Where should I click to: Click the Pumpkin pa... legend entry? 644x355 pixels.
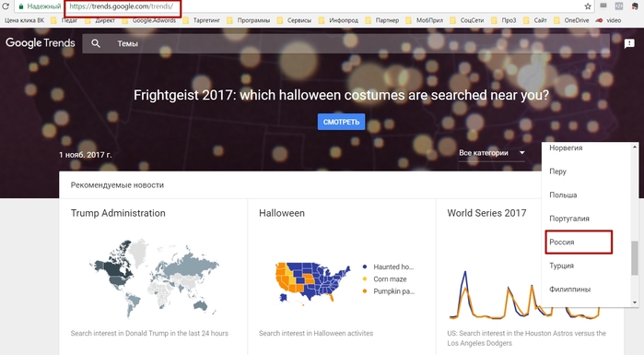pos(388,291)
